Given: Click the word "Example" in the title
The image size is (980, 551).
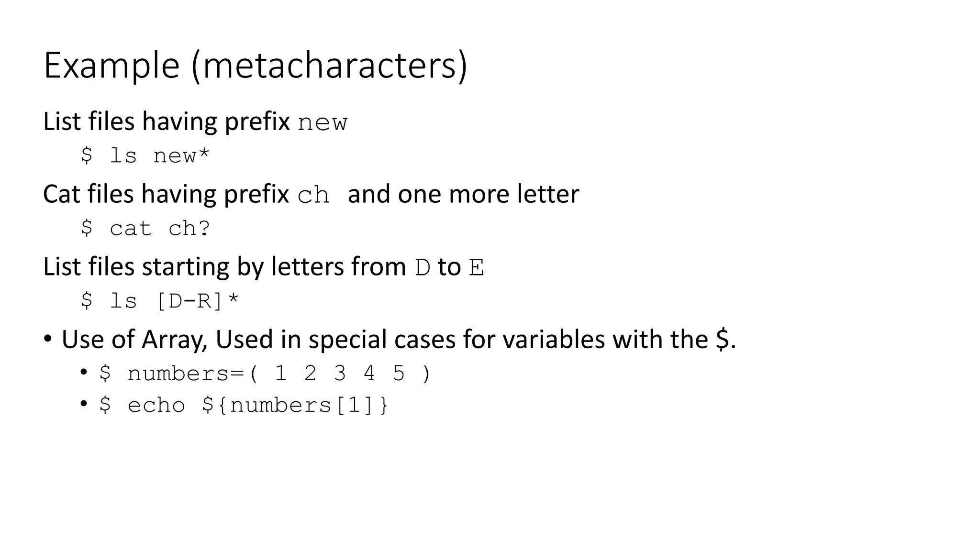Looking at the screenshot, I should click(x=111, y=66).
